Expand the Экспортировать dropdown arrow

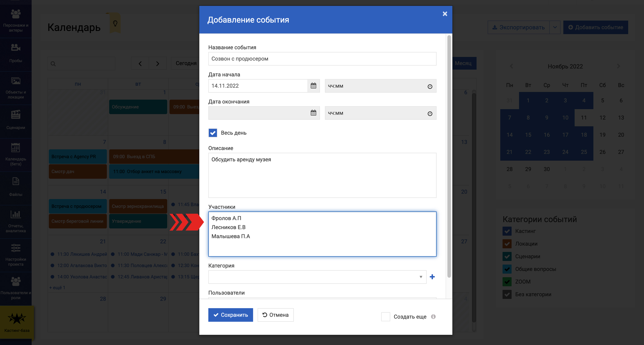555,27
